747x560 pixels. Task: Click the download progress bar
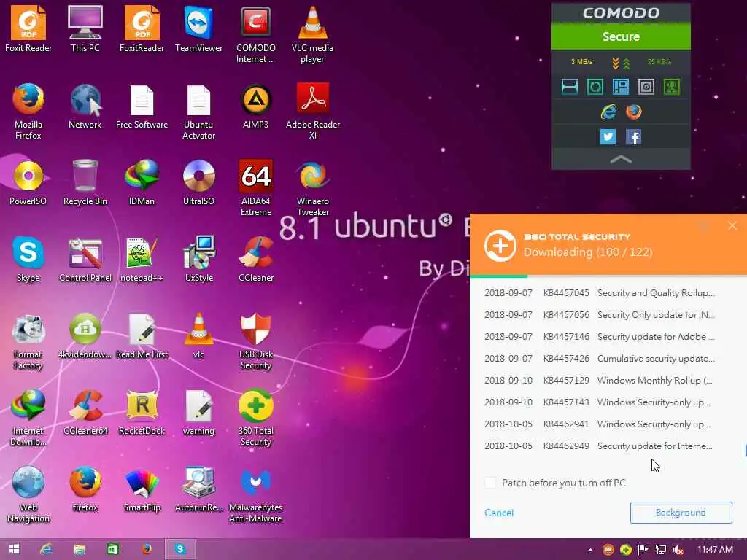(x=608, y=276)
